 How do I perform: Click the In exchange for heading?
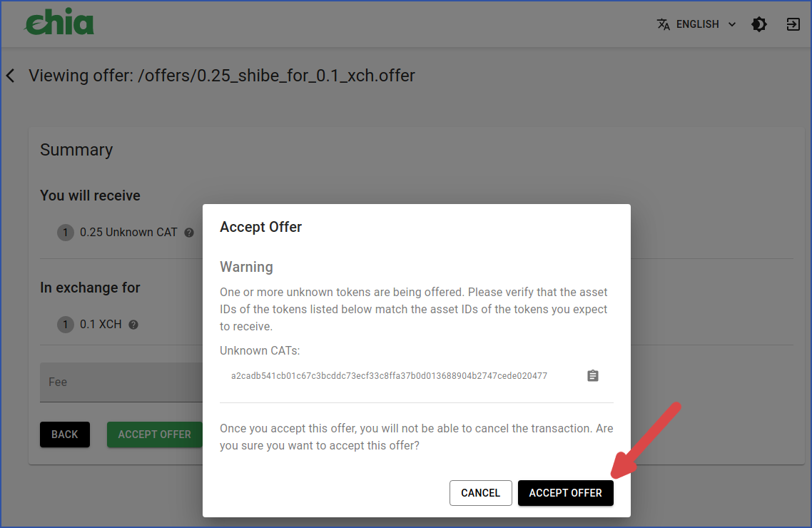point(90,288)
